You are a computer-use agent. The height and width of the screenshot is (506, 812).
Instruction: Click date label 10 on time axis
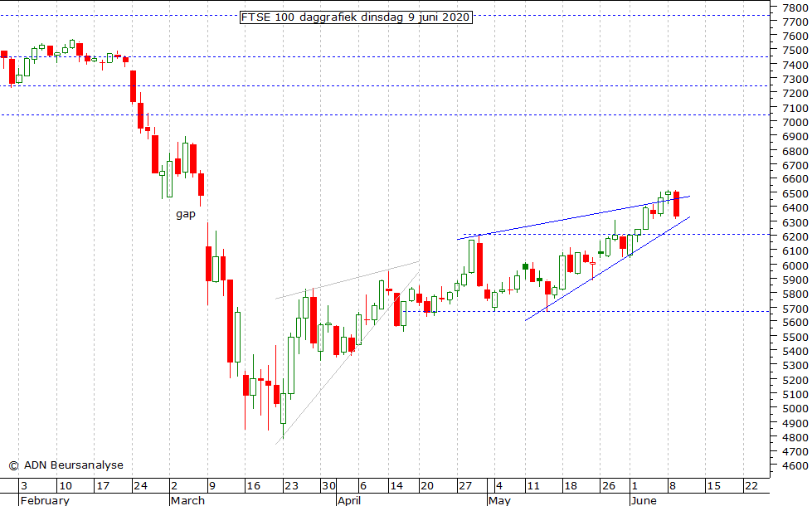point(66,486)
